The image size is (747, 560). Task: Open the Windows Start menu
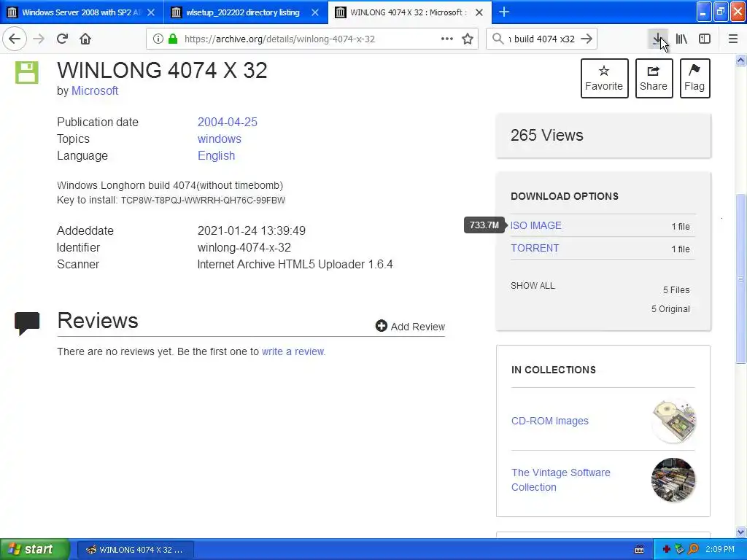pyautogui.click(x=35, y=549)
